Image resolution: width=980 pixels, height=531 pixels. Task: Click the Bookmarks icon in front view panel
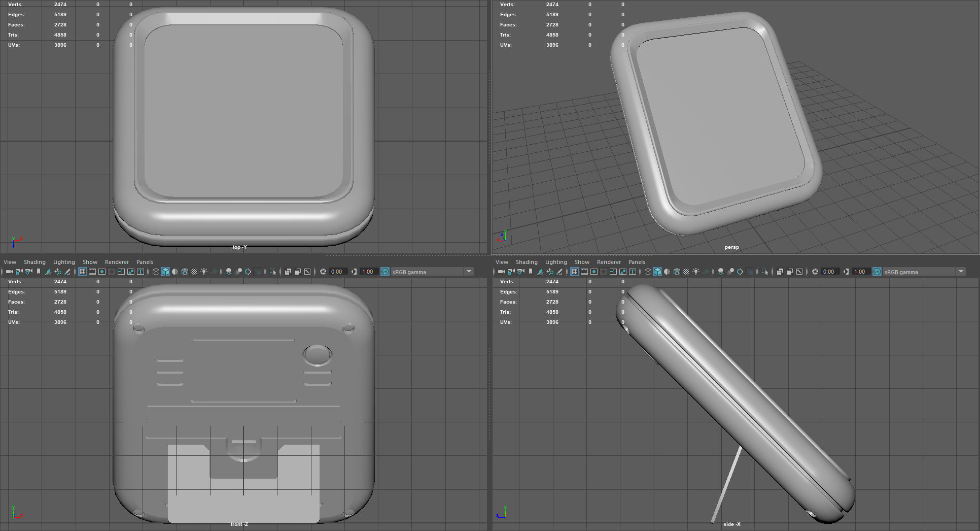point(39,272)
